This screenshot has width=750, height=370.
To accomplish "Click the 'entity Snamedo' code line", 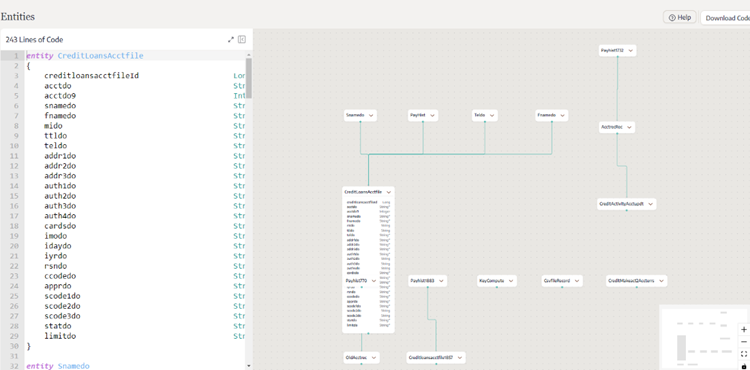I will click(x=58, y=366).
